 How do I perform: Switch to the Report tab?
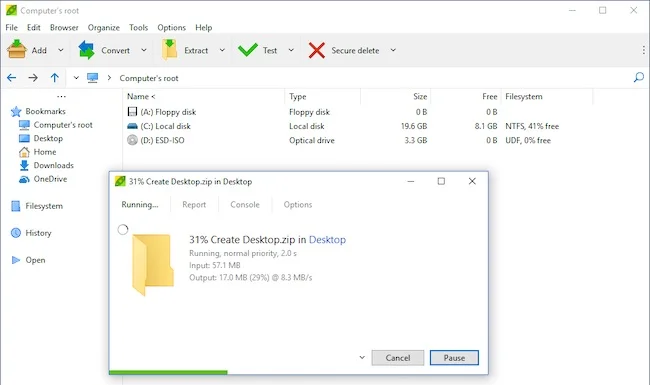pos(194,205)
